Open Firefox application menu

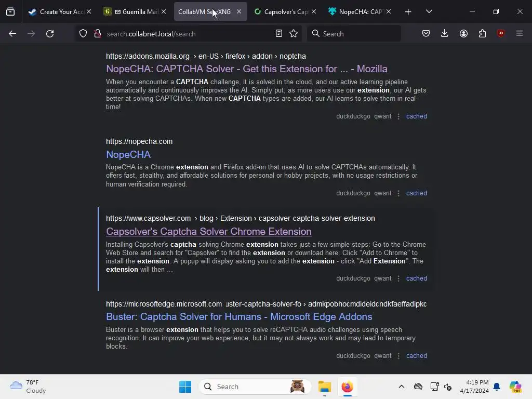point(520,33)
